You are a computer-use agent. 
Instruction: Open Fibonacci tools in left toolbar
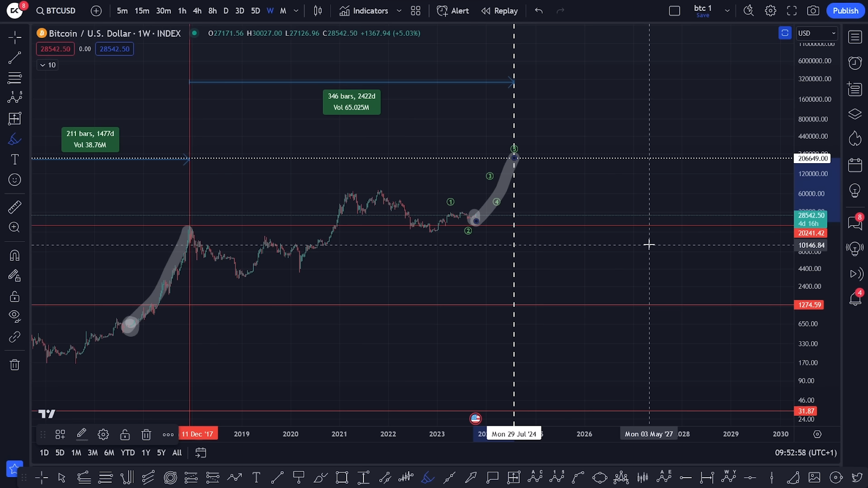(15, 78)
